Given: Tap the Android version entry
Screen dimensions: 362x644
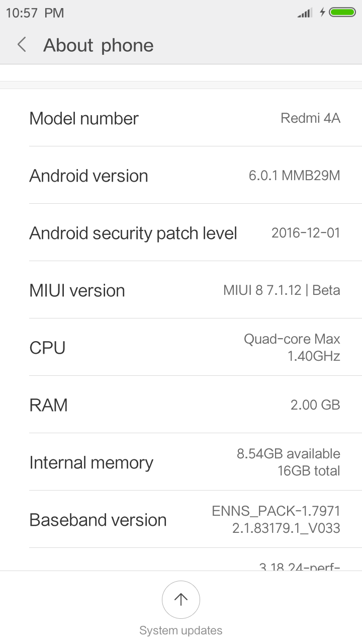Looking at the screenshot, I should [181, 176].
